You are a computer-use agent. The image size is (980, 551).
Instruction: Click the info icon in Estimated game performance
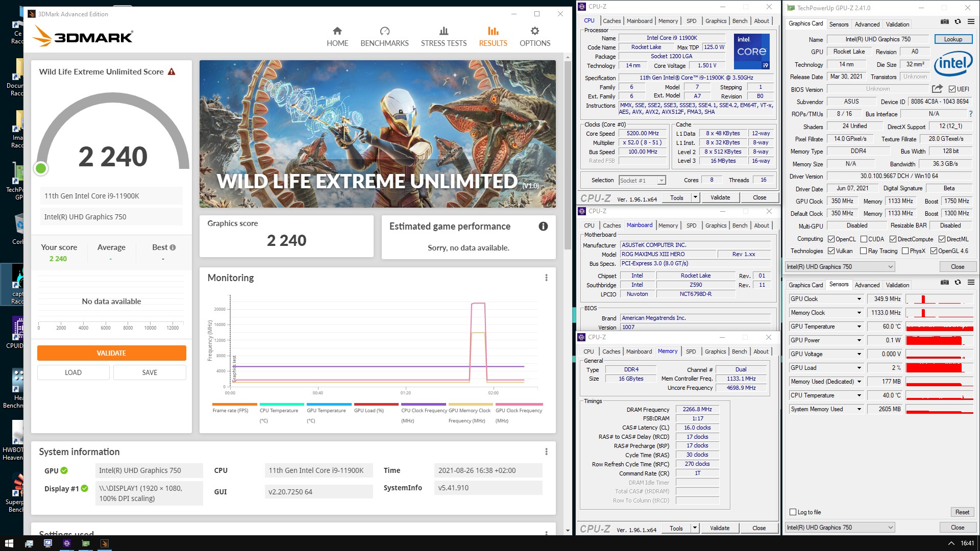(x=543, y=226)
